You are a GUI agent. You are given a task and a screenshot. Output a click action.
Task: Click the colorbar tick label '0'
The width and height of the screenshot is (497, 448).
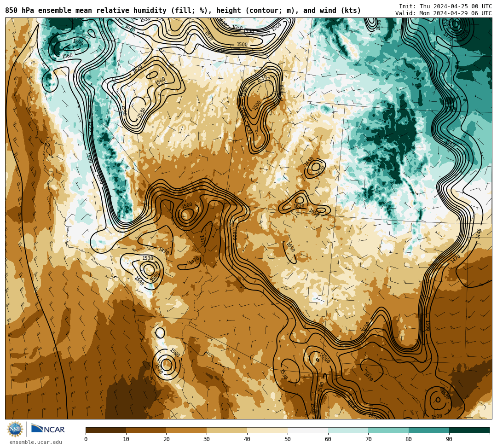[86, 439]
